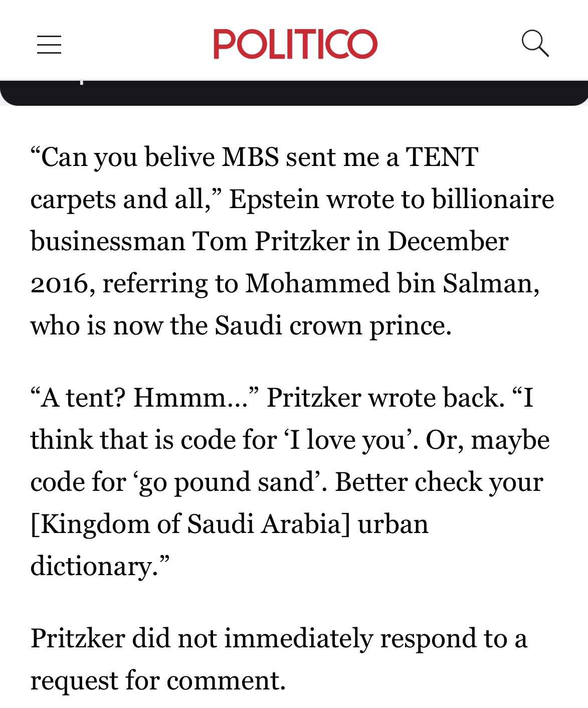Click the word "dictionary" ending the quote
Screen dimensions: 588x708
coord(95,567)
